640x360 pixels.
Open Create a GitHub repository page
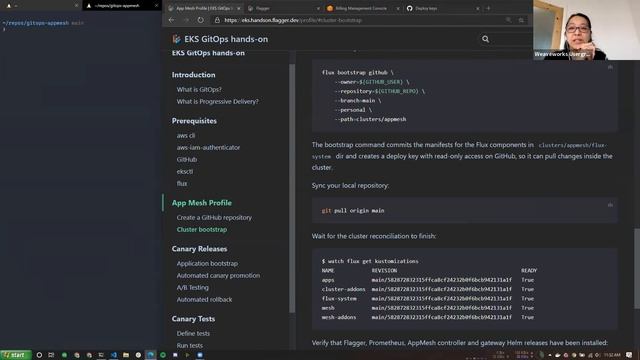pyautogui.click(x=214, y=218)
